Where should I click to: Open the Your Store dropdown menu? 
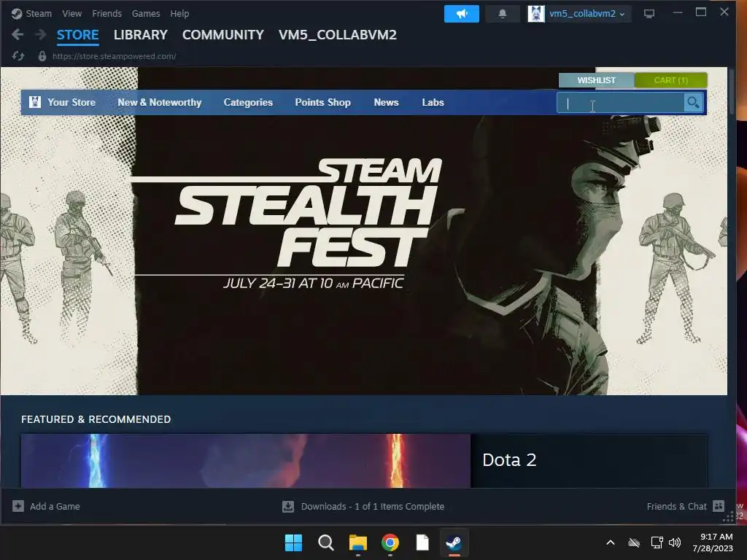(71, 102)
